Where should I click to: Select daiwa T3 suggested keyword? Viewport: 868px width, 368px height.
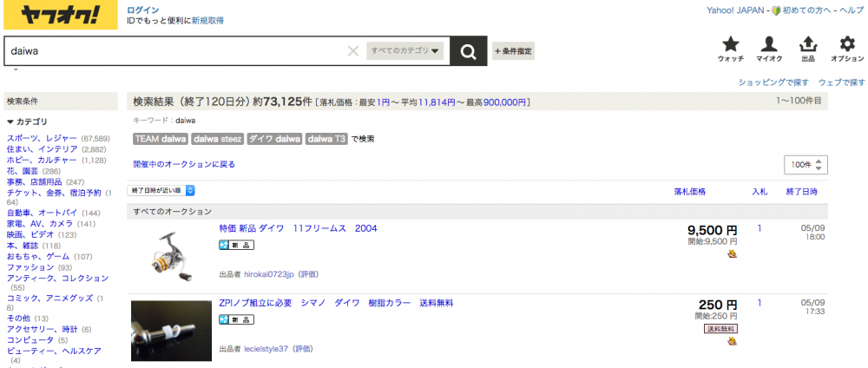[326, 139]
